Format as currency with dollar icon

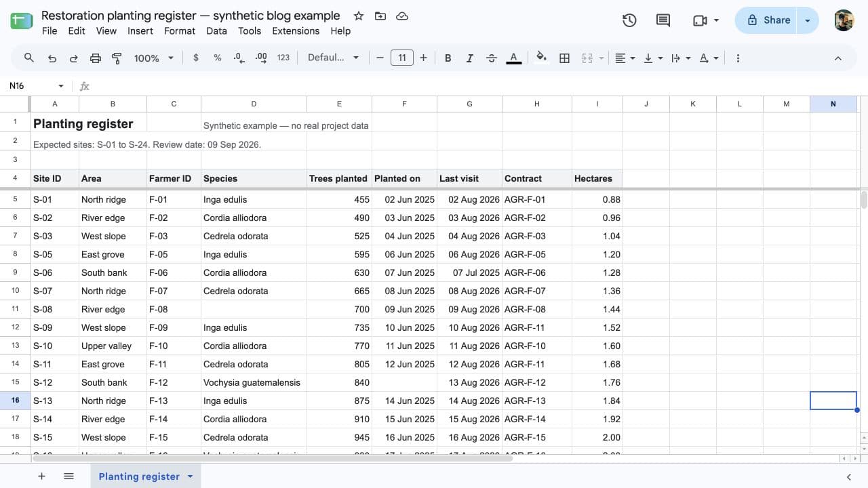pos(196,58)
